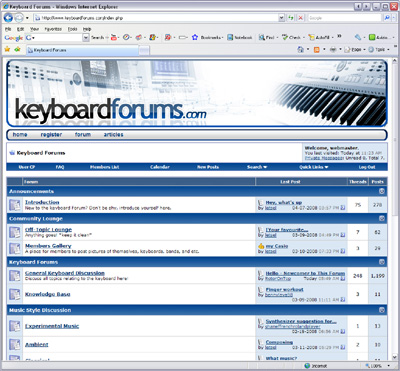Open Google toolbar settings wrench icon
Screen dimensions: 400x371
coord(358,37)
